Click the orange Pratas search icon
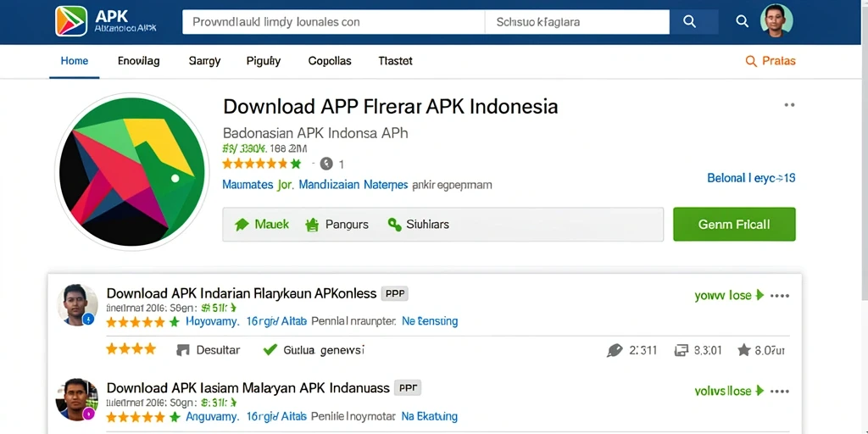Screen dimensions: 868x434 coord(751,61)
